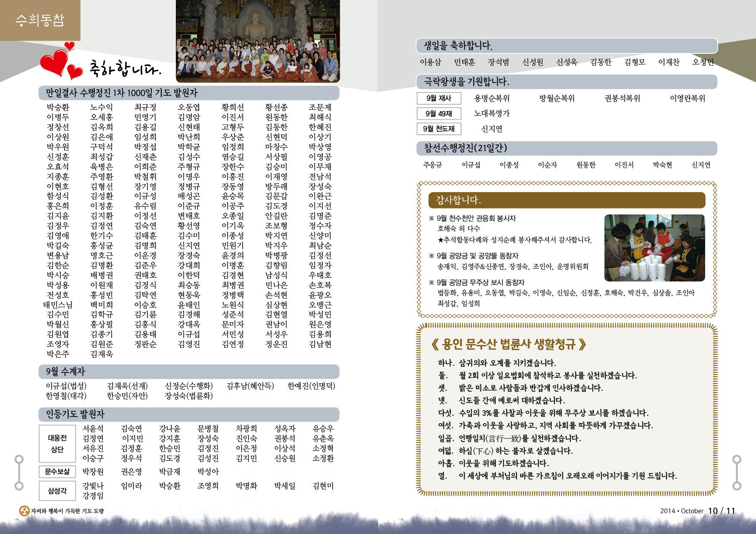
Task: Click the name 조문제 in the list
Action: [320, 107]
